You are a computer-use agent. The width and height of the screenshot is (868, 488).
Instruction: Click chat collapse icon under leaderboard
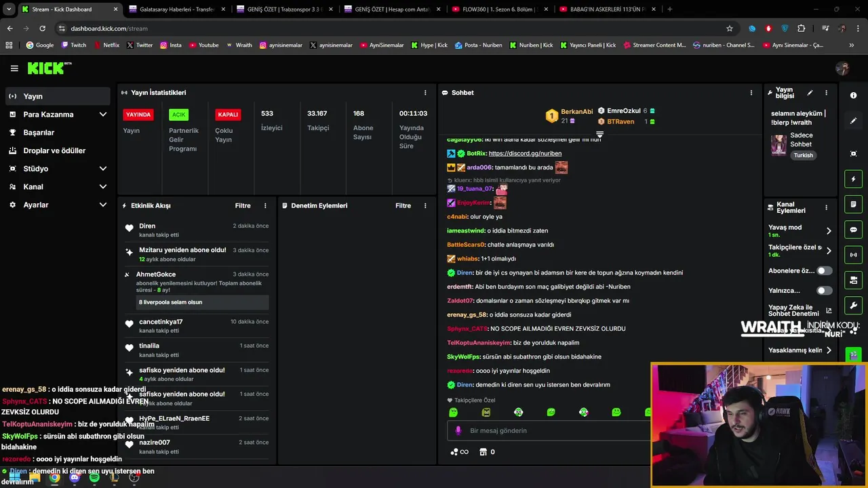pyautogui.click(x=599, y=135)
